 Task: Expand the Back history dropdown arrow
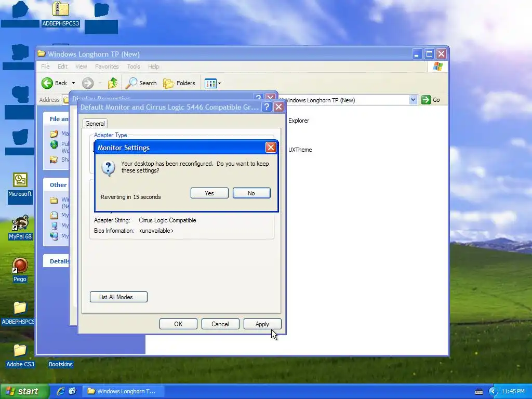[x=73, y=83]
